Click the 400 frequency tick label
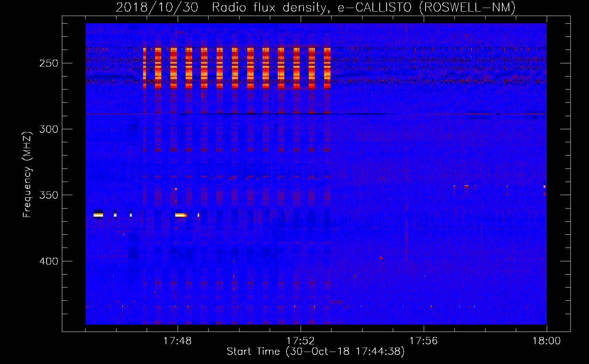This screenshot has height=364, width=589. click(49, 261)
